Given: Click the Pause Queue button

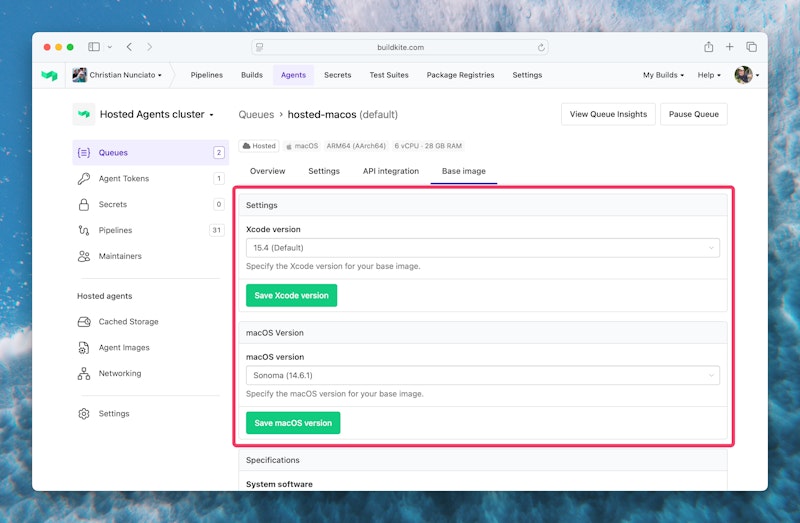Looking at the screenshot, I should [693, 114].
